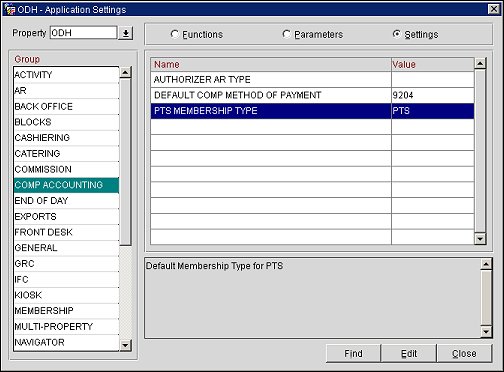Click the Property input field showing ODH
The image size is (504, 372).
pyautogui.click(x=84, y=33)
